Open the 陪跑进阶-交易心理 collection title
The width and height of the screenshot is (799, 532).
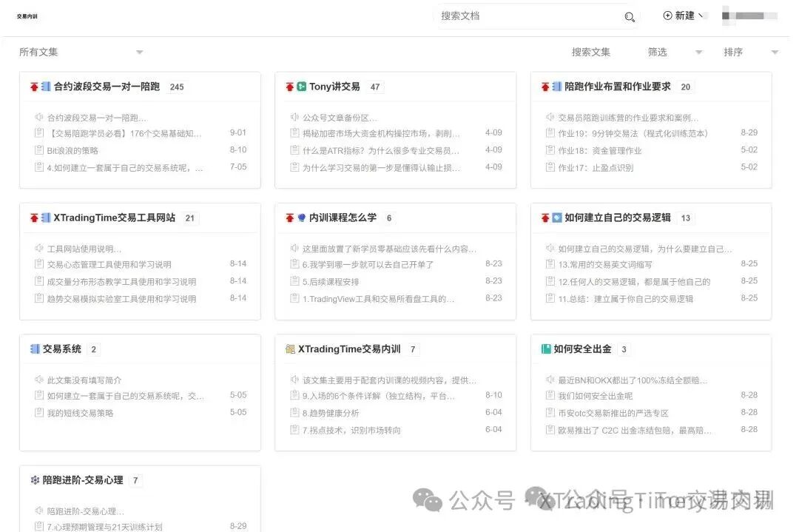click(x=83, y=480)
